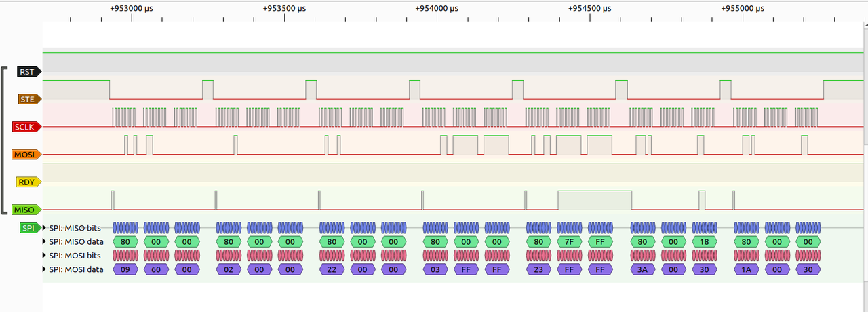Select the STE channel label
The image size is (868, 312).
point(28,99)
